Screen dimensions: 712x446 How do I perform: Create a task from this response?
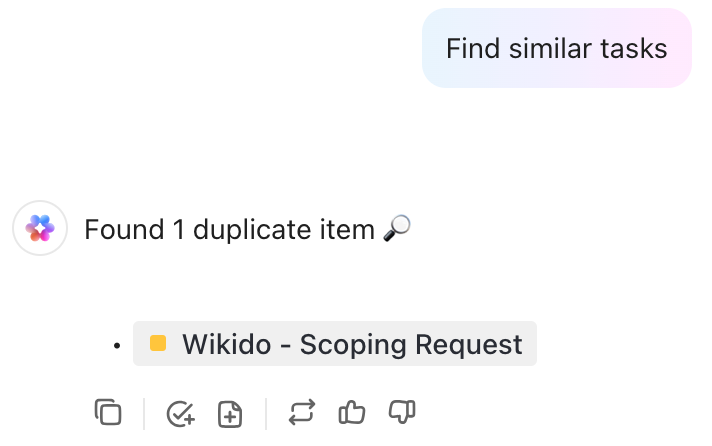pyautogui.click(x=181, y=413)
